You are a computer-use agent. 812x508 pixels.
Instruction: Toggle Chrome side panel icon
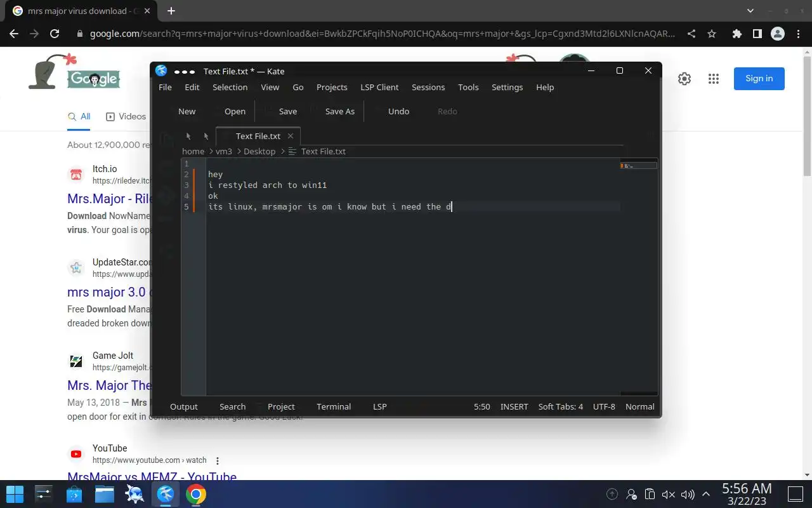click(x=757, y=34)
